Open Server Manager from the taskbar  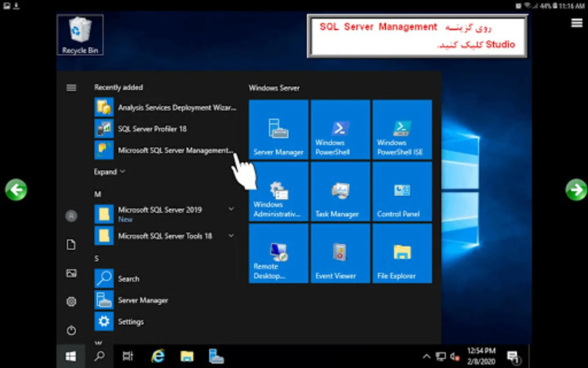pyautogui.click(x=216, y=357)
